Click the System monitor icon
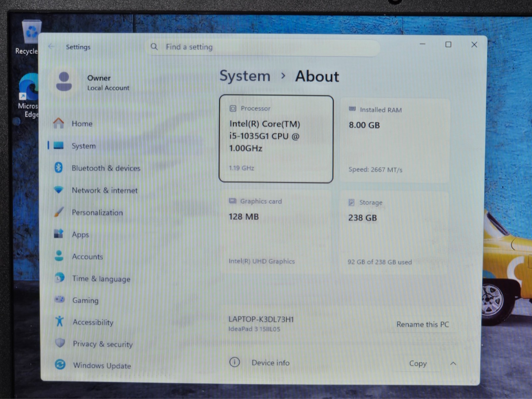 [x=59, y=146]
